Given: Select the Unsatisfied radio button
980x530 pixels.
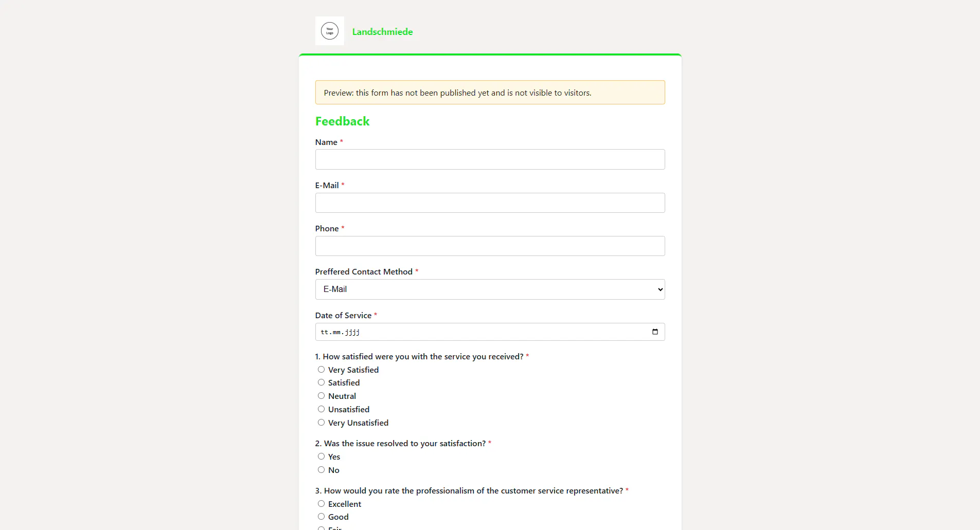Looking at the screenshot, I should [321, 409].
